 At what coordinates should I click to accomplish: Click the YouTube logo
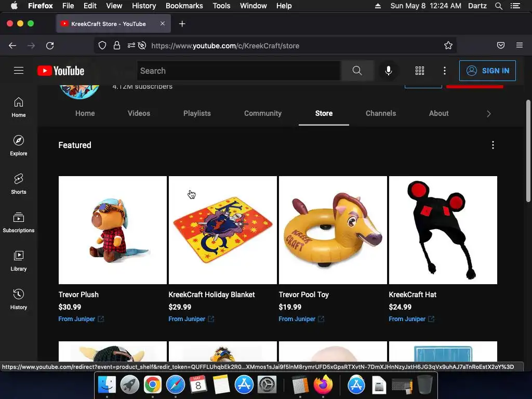click(x=61, y=71)
